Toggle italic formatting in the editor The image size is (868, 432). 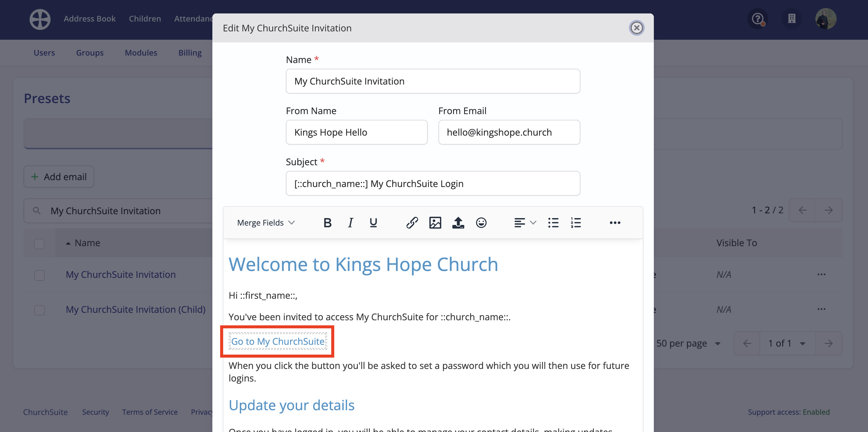(350, 223)
